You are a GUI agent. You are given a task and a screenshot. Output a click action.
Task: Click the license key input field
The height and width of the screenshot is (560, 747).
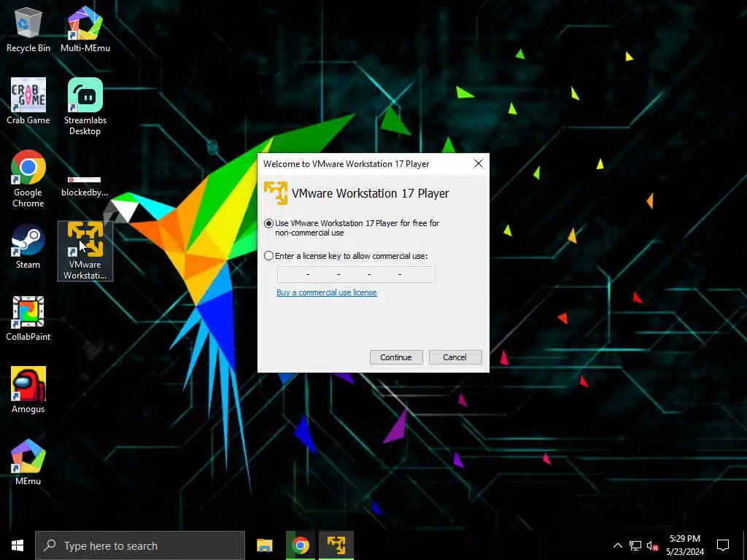(x=356, y=275)
